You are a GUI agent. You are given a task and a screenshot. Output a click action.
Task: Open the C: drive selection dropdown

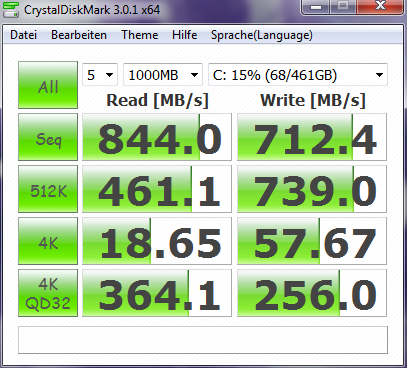point(298,75)
